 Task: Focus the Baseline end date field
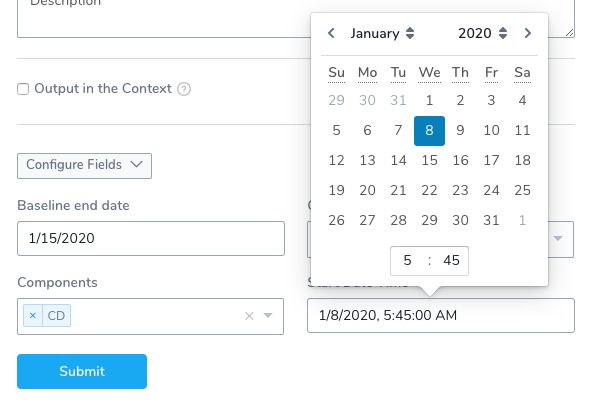pyautogui.click(x=151, y=239)
